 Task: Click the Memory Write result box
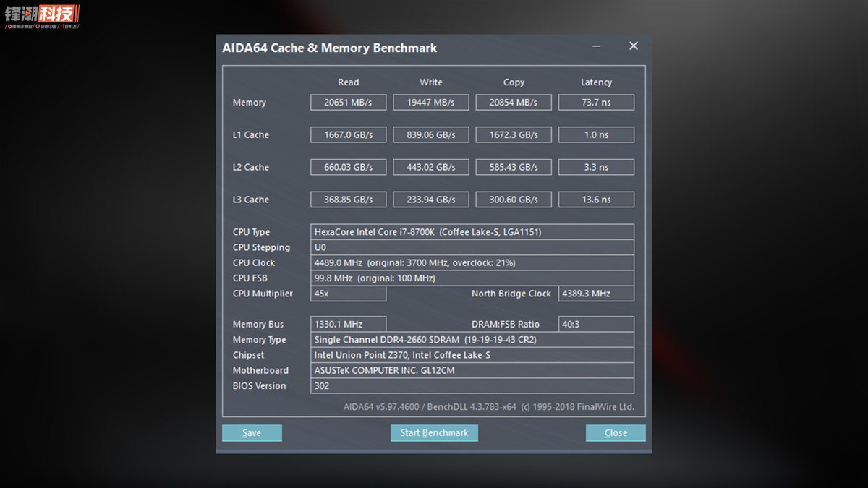430,103
